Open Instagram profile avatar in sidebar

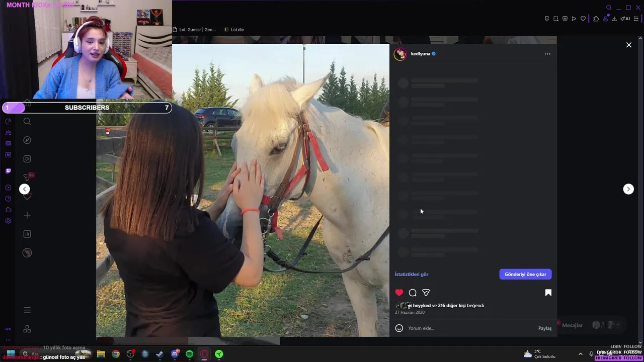click(x=27, y=253)
